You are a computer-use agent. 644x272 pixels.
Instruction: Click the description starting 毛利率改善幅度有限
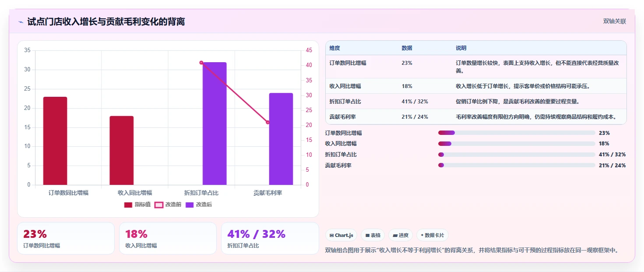point(536,117)
